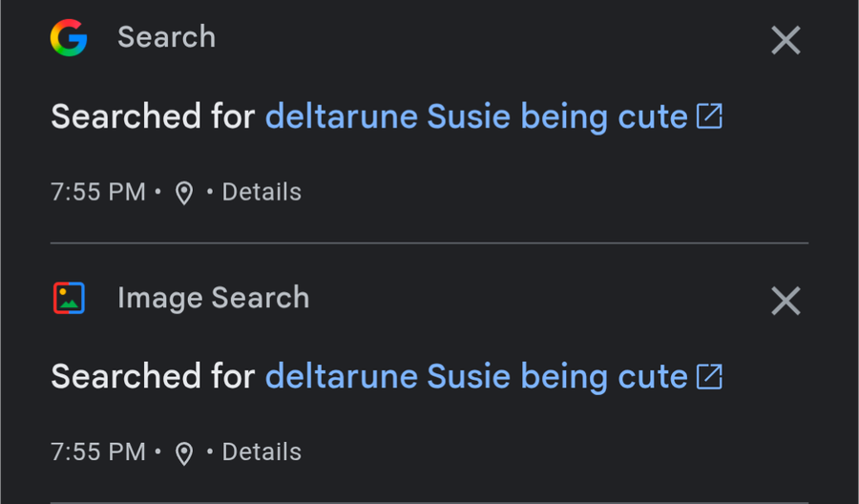Screen dimensions: 859x504
Task: Click the divider line between the two entries
Action: click(x=429, y=243)
